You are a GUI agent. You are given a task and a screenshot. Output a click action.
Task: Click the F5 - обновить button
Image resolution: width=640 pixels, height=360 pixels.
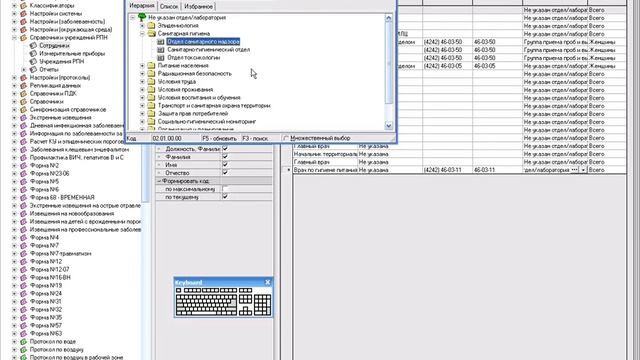click(220, 138)
